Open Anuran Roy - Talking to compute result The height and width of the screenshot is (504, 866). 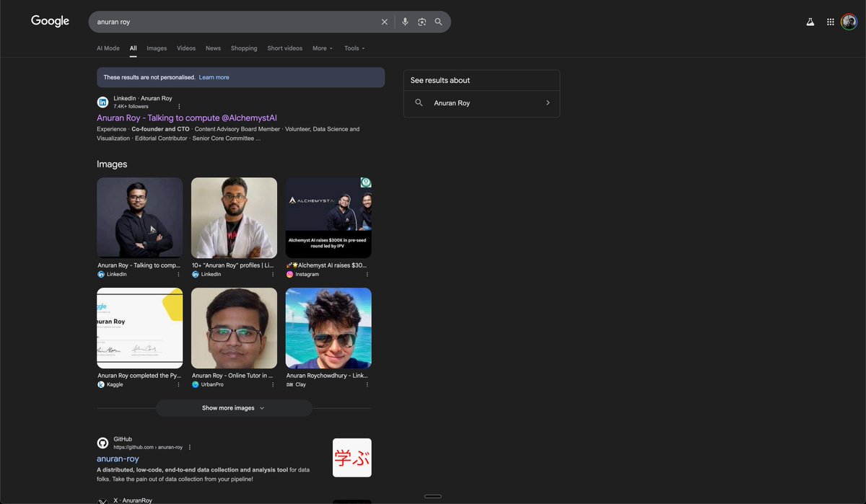[x=187, y=118]
